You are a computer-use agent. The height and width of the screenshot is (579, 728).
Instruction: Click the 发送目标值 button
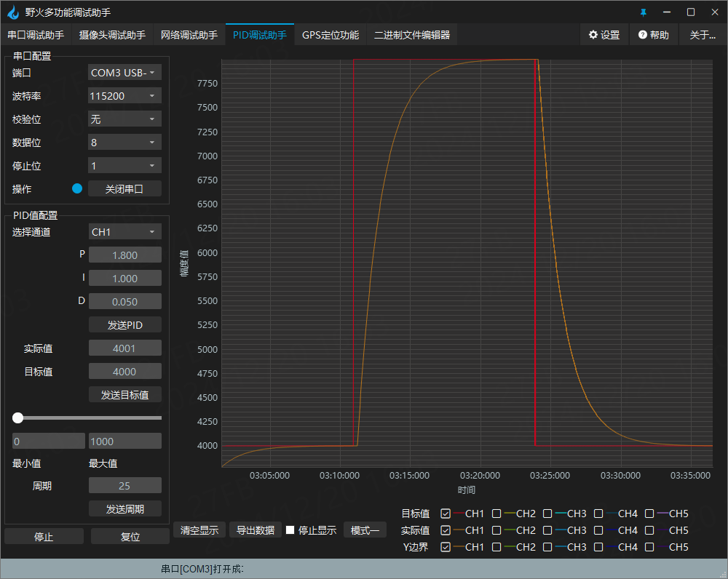125,394
